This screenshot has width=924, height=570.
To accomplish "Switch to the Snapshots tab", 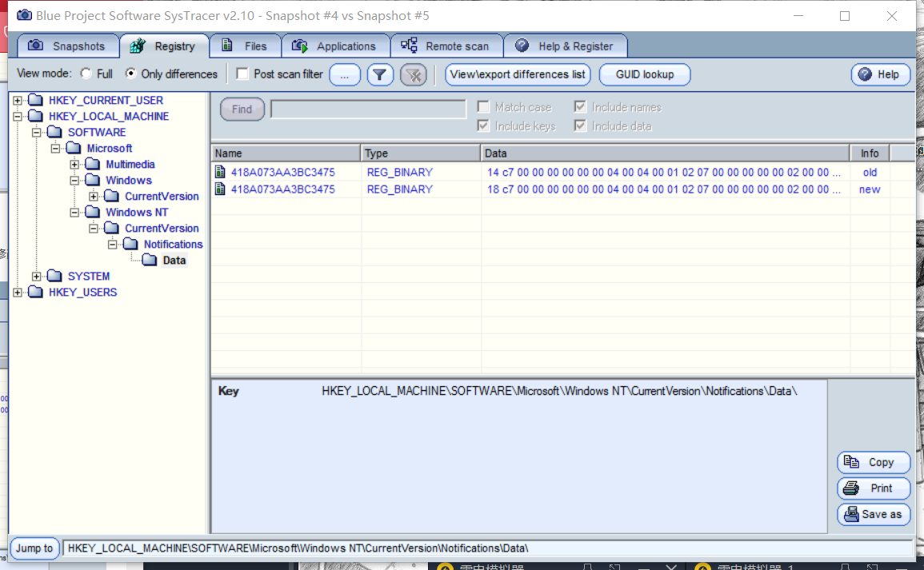I will coord(67,46).
